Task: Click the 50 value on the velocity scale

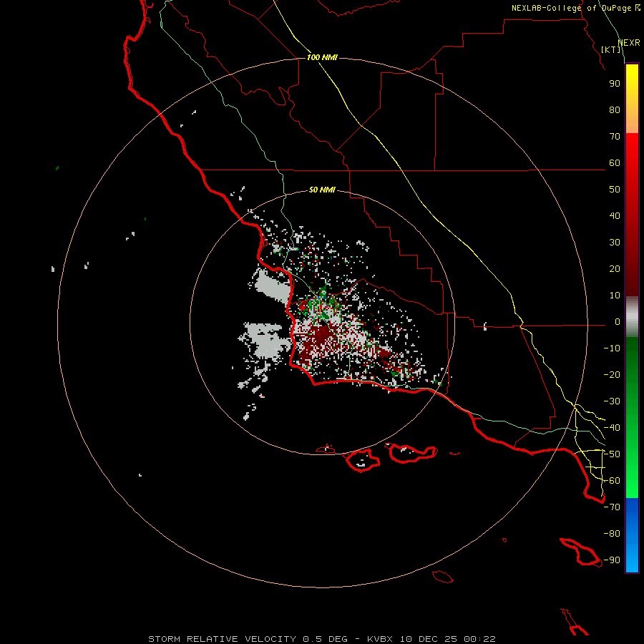Action: [615, 190]
